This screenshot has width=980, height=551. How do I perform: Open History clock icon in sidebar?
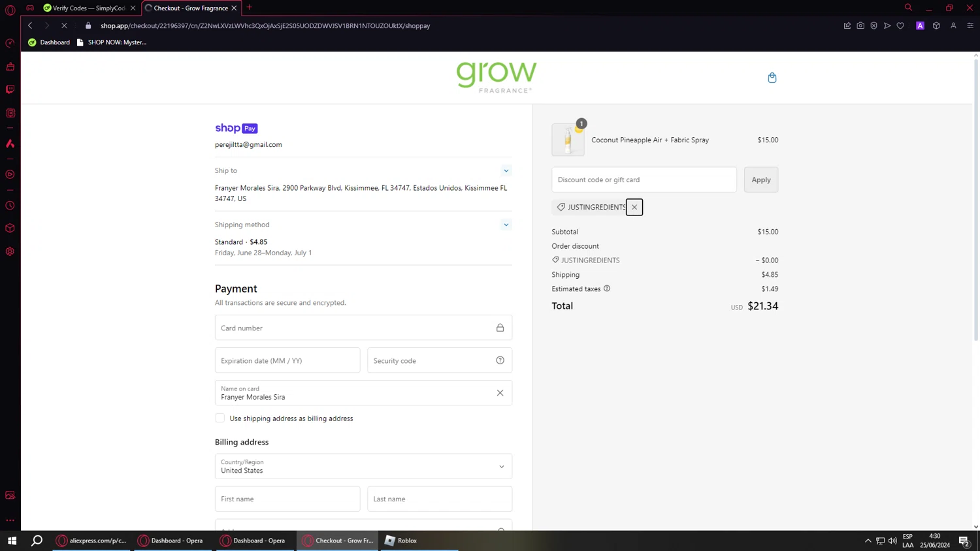tap(10, 206)
